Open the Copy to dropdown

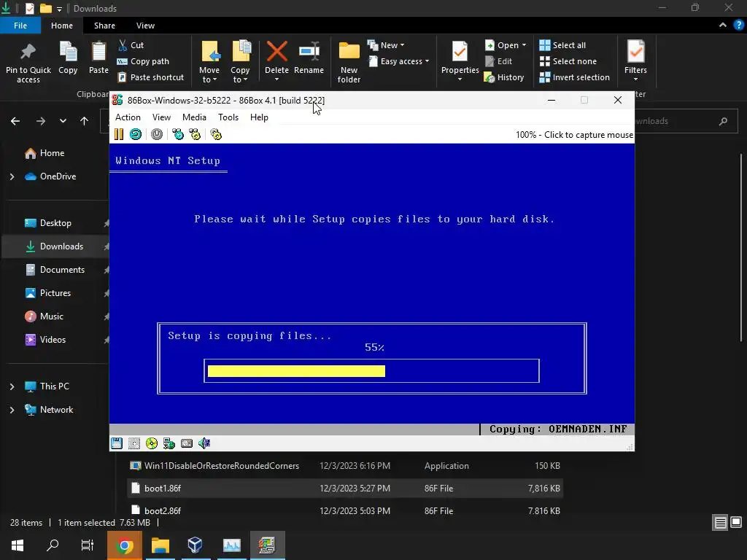click(x=240, y=62)
